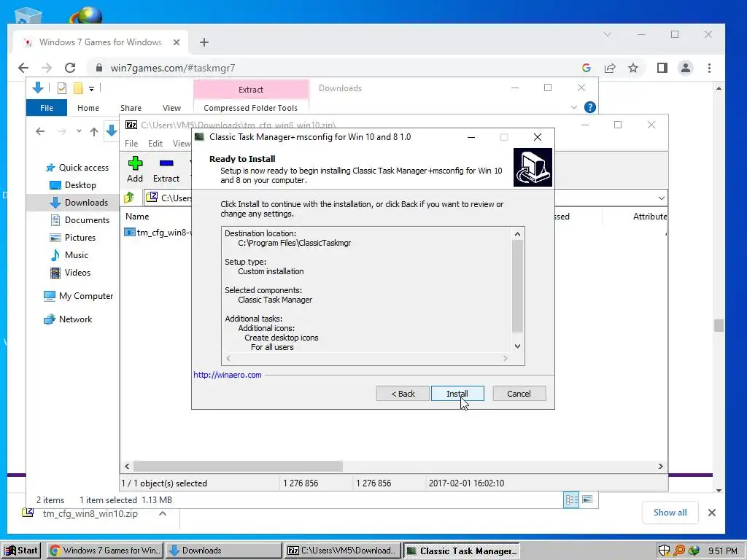The height and width of the screenshot is (560, 747).
Task: Open the Explorer View tab
Action: [171, 108]
